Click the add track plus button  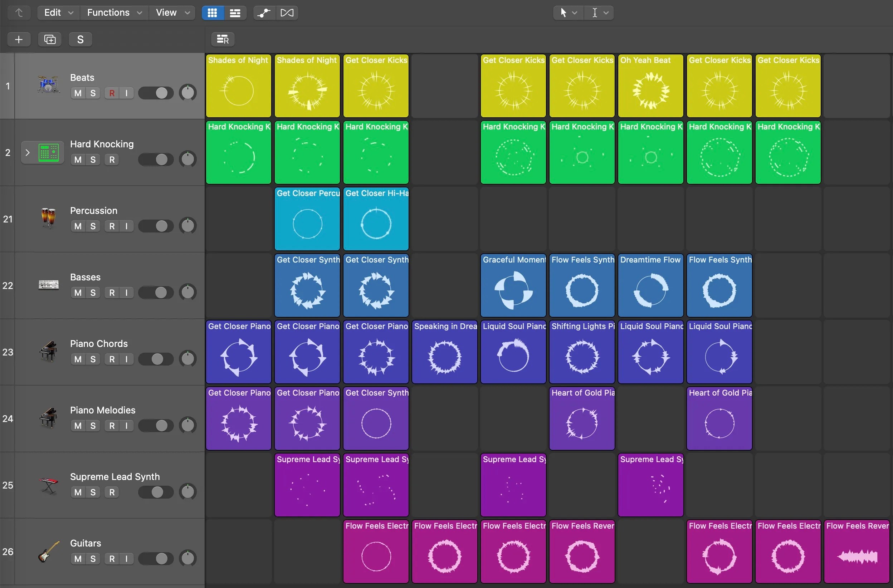tap(18, 39)
